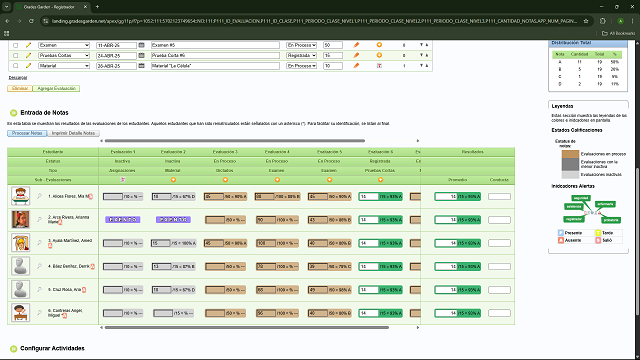Open the En Proceso dropdown in Material row
The height and width of the screenshot is (360, 640).
tap(301, 65)
